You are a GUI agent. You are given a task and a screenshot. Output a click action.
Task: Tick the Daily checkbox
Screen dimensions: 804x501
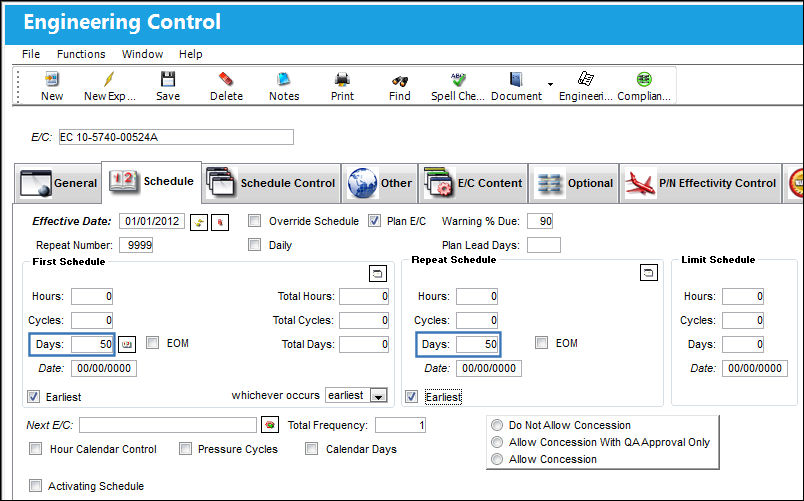click(254, 245)
